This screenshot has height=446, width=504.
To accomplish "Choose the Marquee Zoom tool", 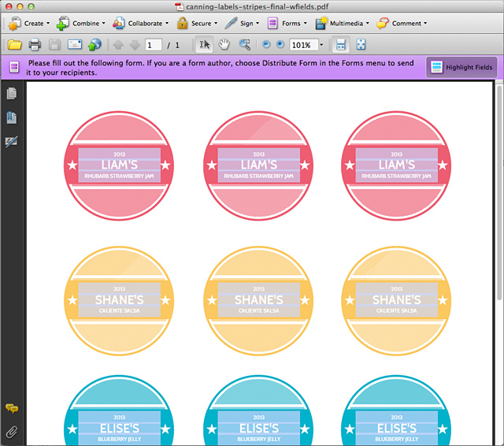I will [245, 45].
